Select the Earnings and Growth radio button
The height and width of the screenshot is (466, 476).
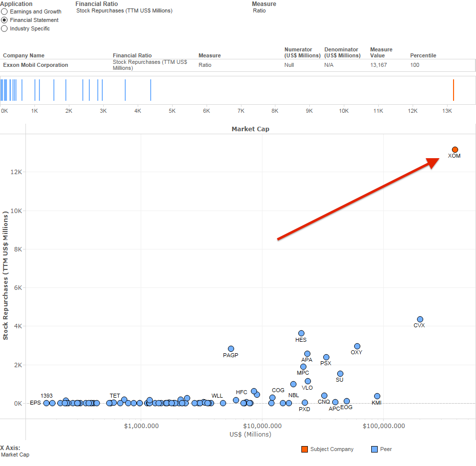pyautogui.click(x=4, y=11)
